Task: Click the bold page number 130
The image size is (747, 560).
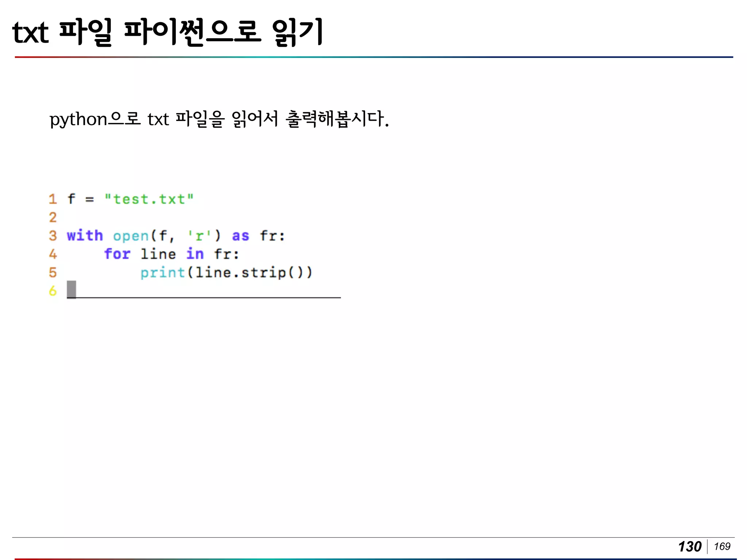Action: (x=689, y=547)
